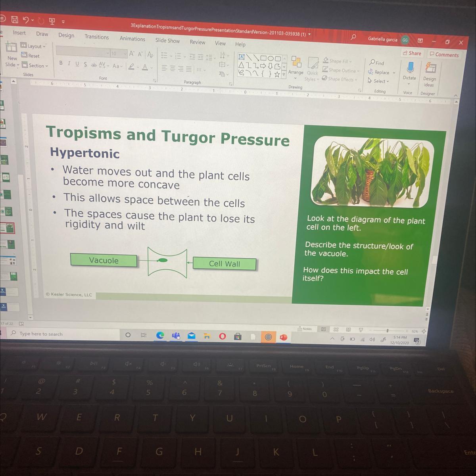The height and width of the screenshot is (476, 476).
Task: Open the Help tab
Action: [x=240, y=44]
